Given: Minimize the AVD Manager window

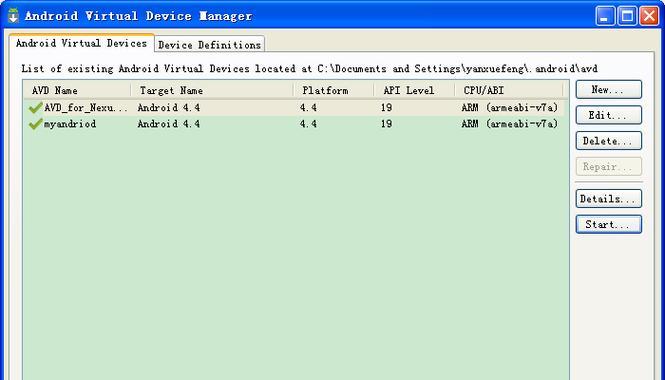Looking at the screenshot, I should coord(604,16).
